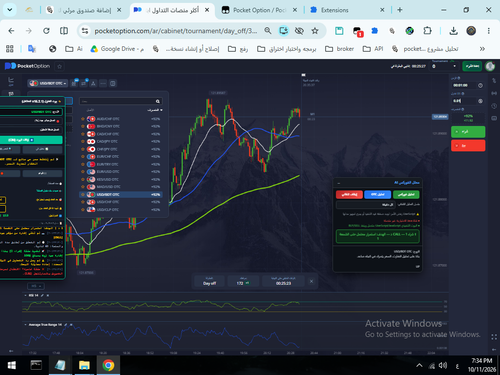Select USD/CHF OTC from the asset list
The width and height of the screenshot is (500, 375).
(x=121, y=202)
